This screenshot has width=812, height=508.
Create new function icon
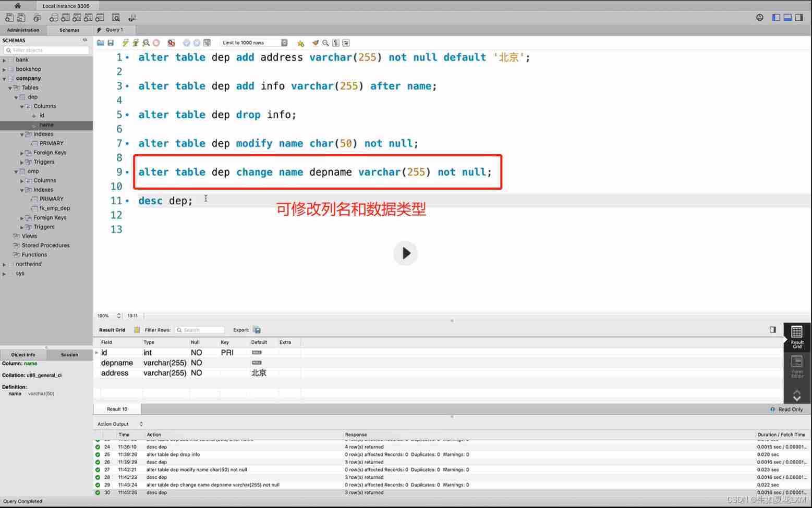(100, 18)
